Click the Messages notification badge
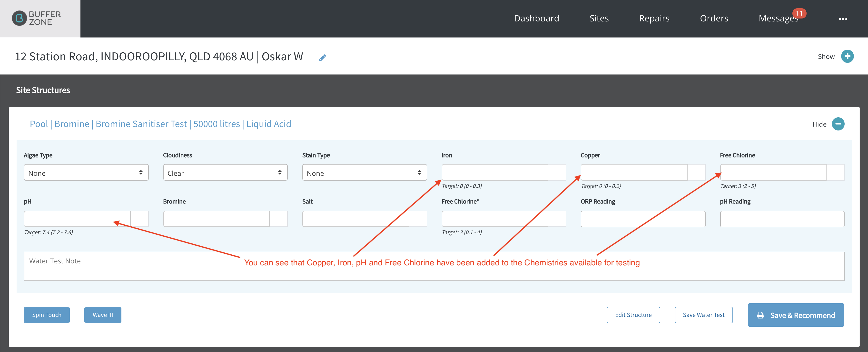This screenshot has width=868, height=352. pyautogui.click(x=799, y=13)
